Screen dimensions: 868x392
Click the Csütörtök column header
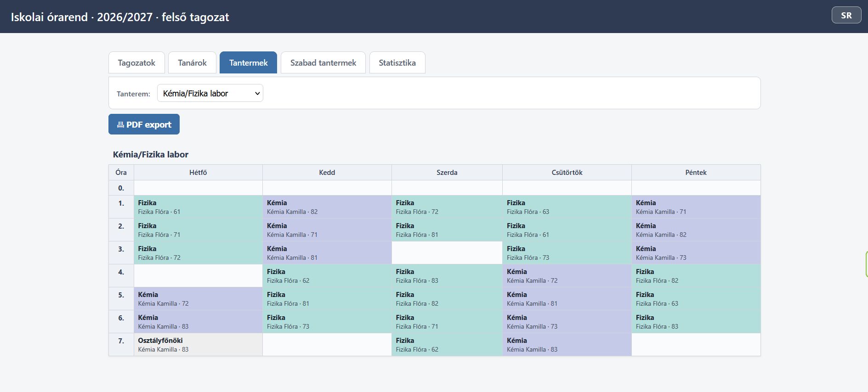click(x=567, y=173)
